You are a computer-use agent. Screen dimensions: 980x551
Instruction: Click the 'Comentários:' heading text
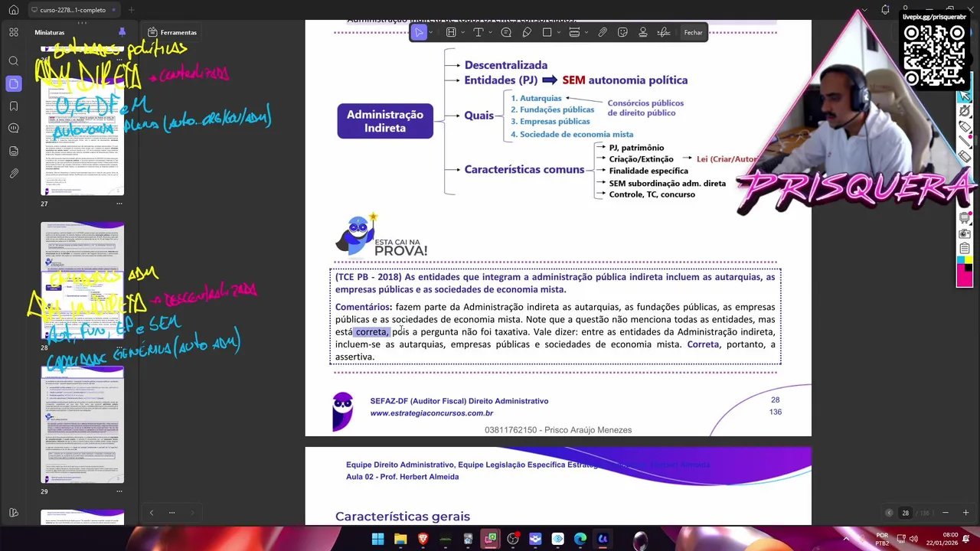click(x=364, y=307)
